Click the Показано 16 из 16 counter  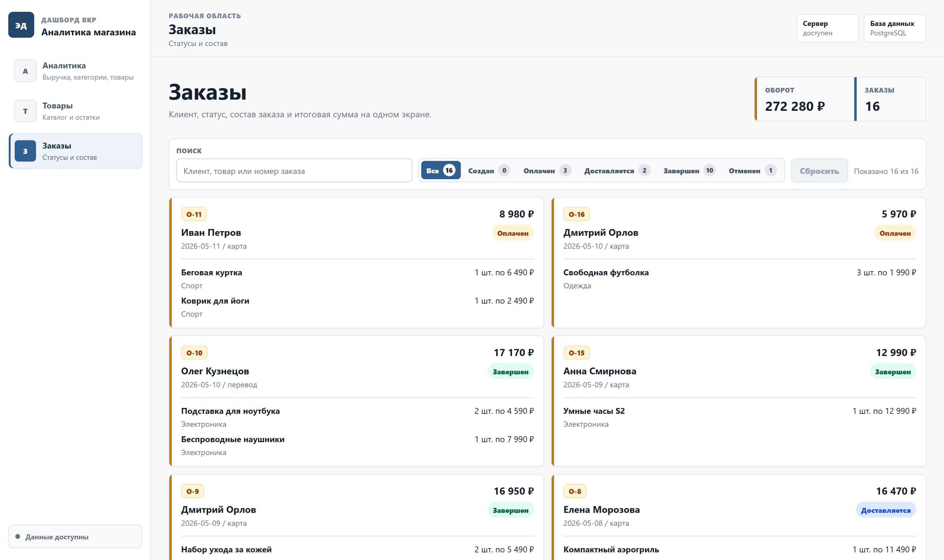point(886,171)
